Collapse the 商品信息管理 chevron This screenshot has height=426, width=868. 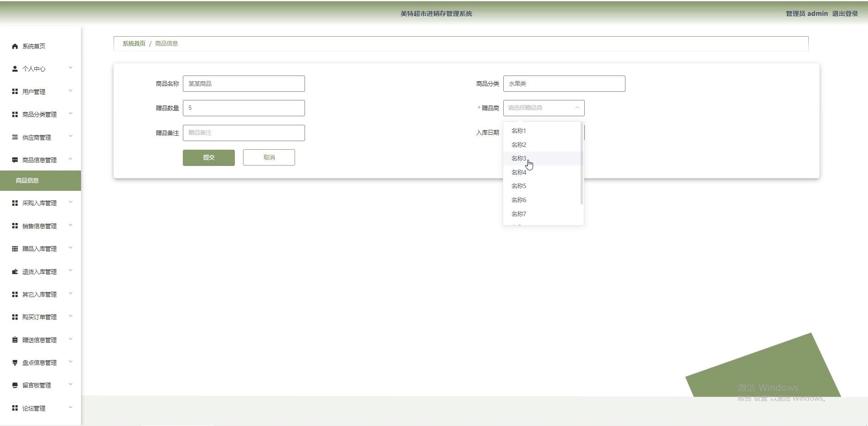tap(71, 159)
